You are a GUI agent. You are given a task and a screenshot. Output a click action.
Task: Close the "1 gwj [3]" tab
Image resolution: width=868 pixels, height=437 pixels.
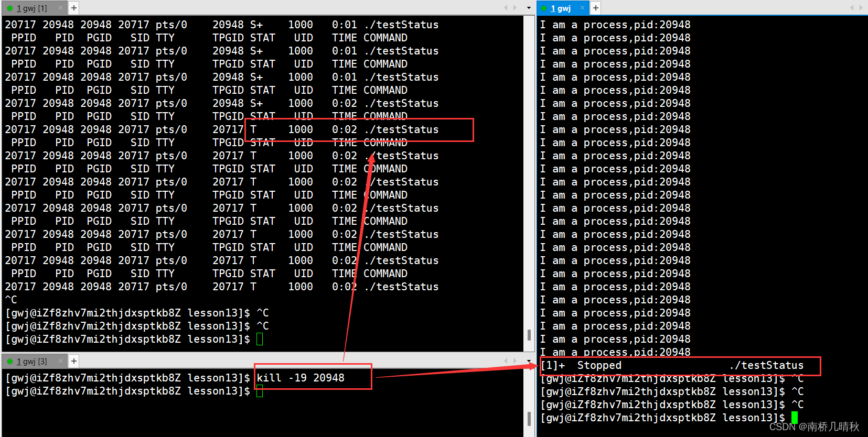tap(60, 361)
